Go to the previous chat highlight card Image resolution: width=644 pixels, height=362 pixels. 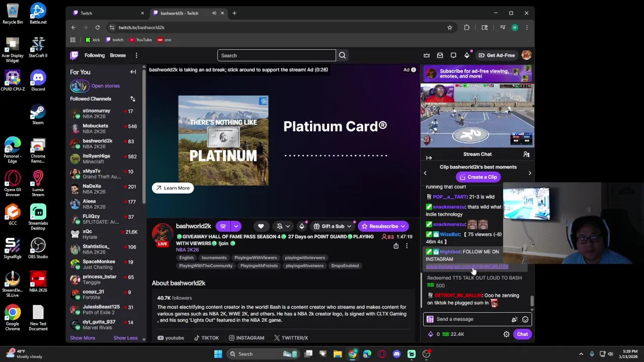[425, 173]
